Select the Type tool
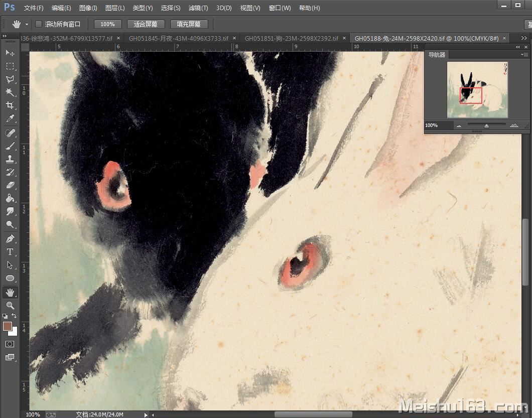The image size is (532, 418). click(10, 252)
